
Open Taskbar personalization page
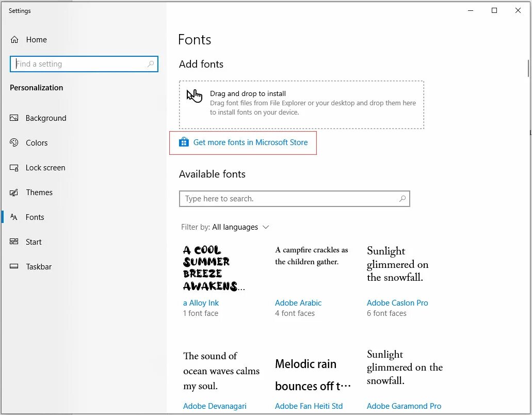pos(39,267)
